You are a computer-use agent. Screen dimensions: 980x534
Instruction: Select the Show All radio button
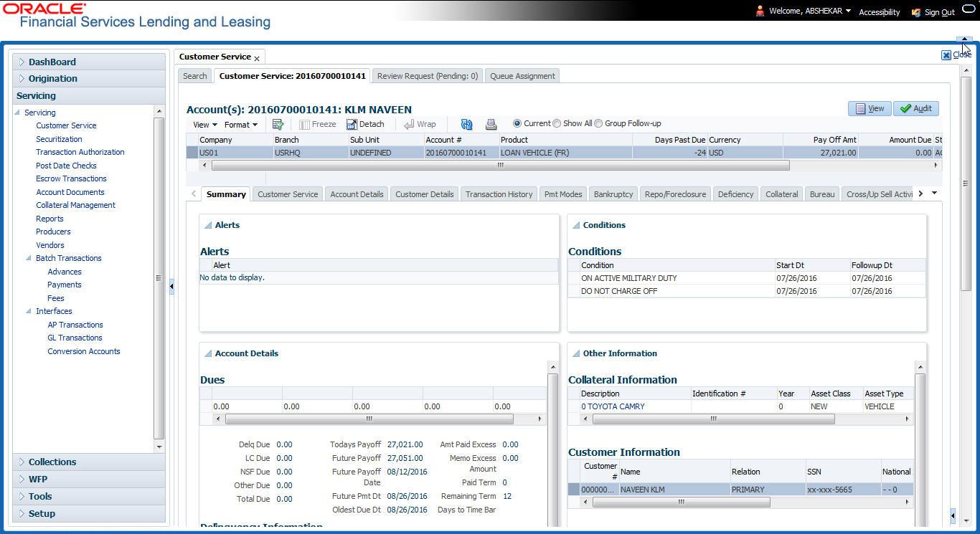pyautogui.click(x=557, y=123)
